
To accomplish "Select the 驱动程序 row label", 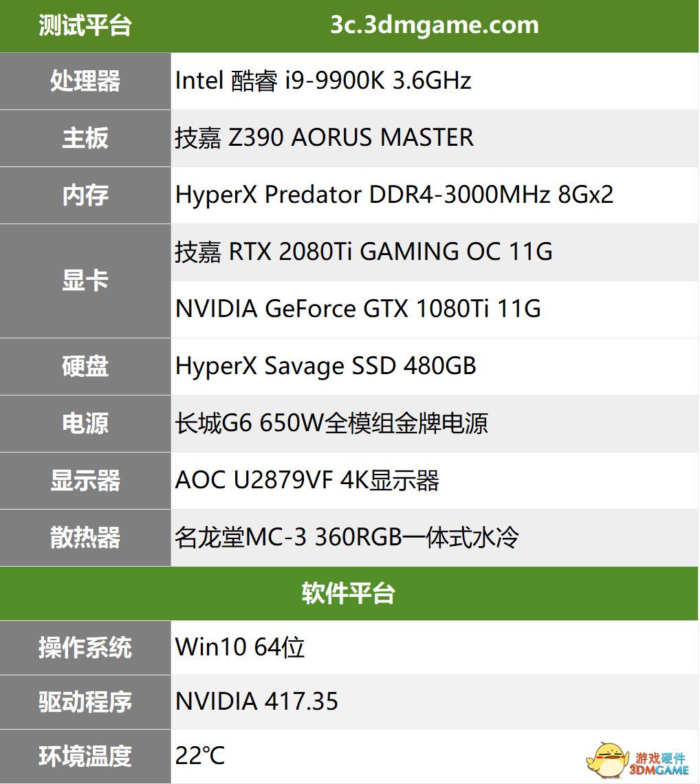I will point(85,701).
